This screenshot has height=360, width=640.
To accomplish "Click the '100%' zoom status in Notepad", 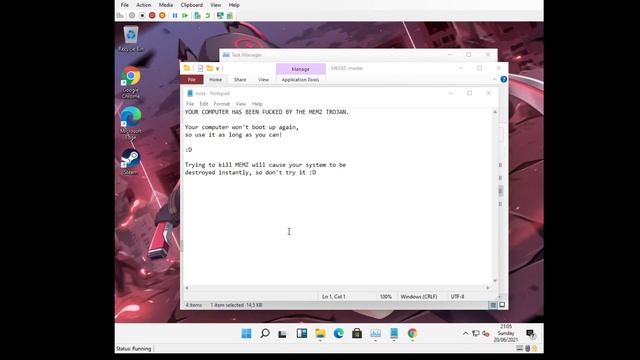I will pos(386,297).
